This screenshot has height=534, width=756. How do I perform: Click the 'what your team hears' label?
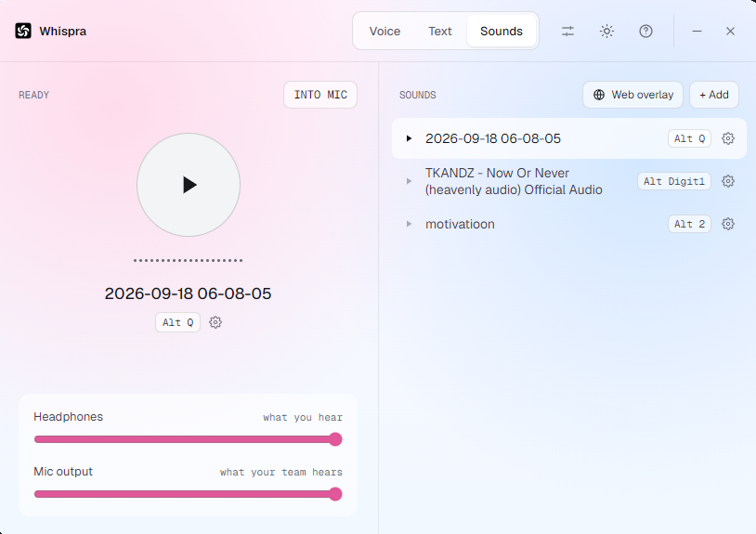tap(281, 473)
